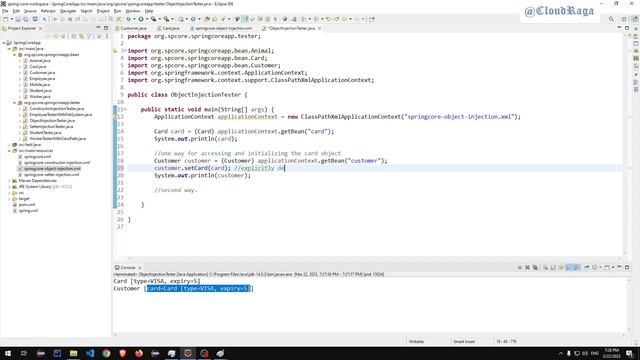Open the Navigate menu
The image size is (640, 360).
pos(68,11)
